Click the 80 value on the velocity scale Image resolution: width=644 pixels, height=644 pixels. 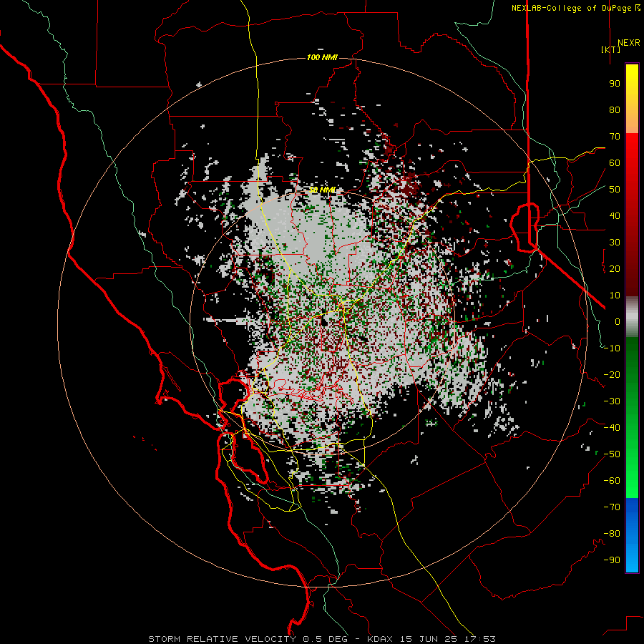[x=615, y=109]
